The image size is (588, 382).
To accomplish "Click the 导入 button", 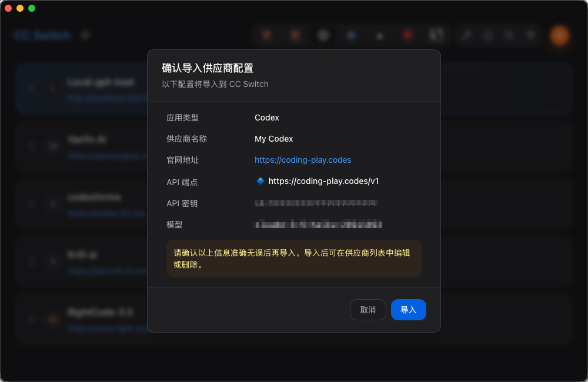I will click(409, 310).
